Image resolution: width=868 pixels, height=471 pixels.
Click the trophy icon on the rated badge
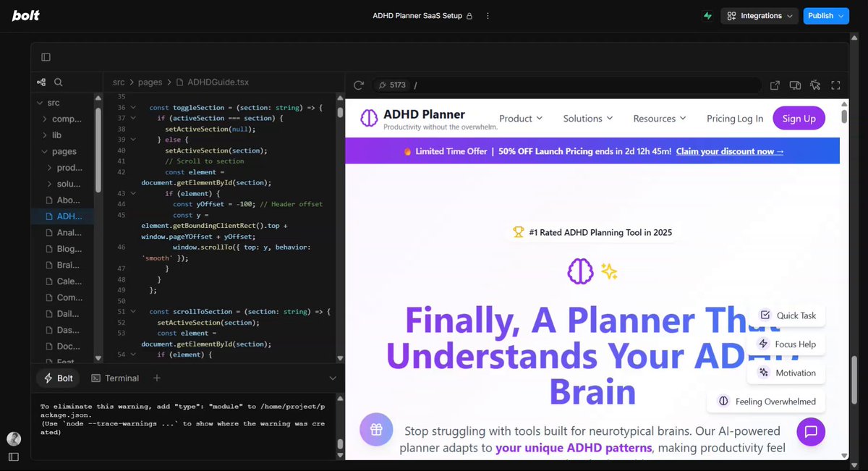click(x=518, y=232)
